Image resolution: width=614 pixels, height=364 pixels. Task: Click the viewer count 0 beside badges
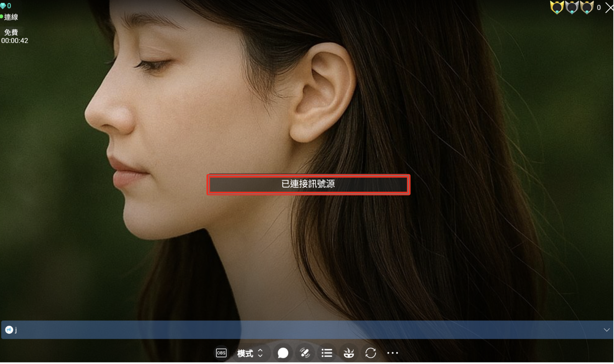599,8
